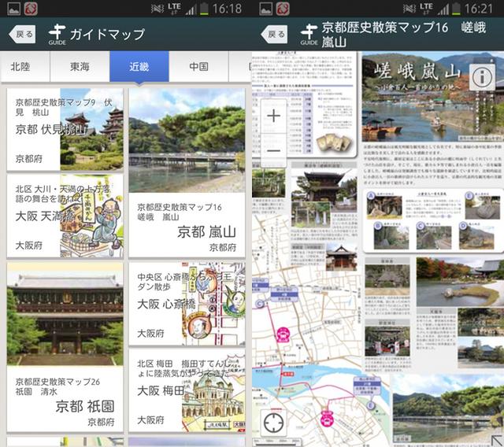Viewport: 504px width, 447px height.
Task: Tap the 京都歴史散策マップ9 伏見 桃山 caption
Action: pyautogui.click(x=64, y=107)
